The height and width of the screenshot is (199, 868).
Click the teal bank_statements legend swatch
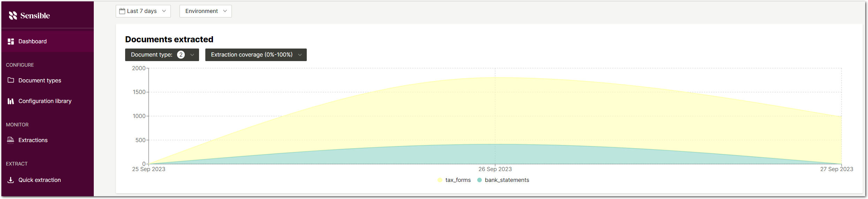tap(479, 180)
